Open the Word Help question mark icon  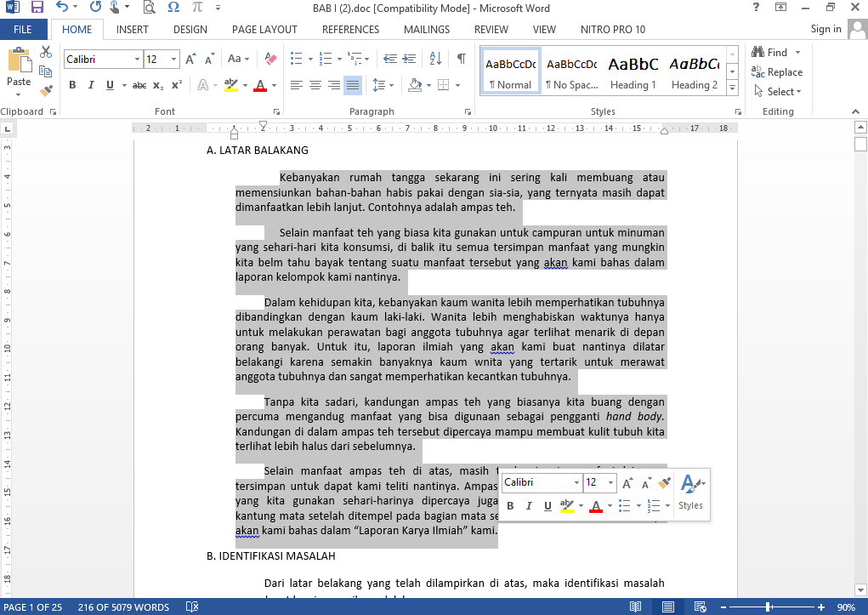tap(756, 7)
